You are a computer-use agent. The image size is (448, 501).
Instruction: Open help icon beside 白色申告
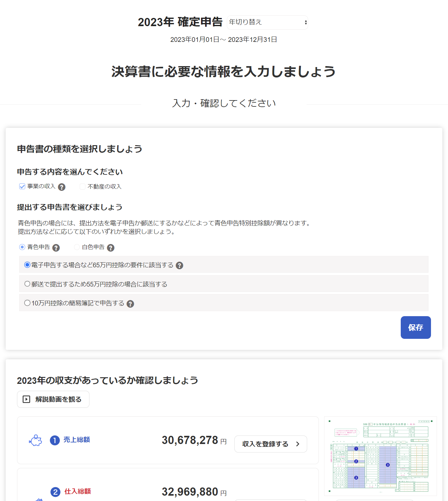click(x=111, y=248)
